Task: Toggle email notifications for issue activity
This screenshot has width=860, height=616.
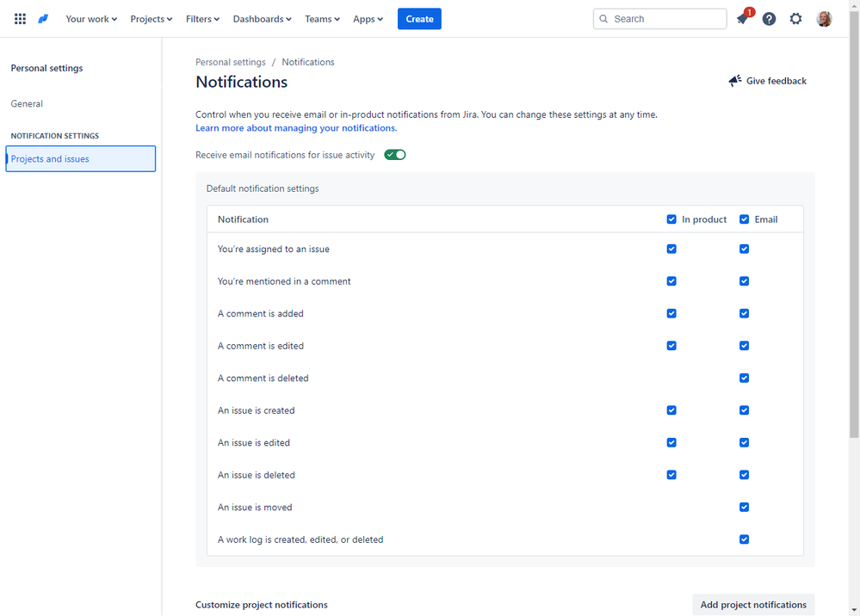Action: click(395, 155)
